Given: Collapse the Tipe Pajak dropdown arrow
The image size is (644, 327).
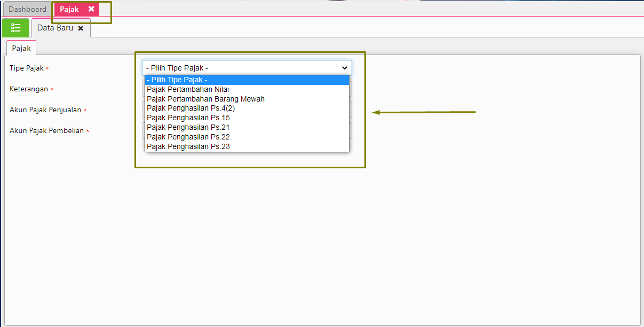Looking at the screenshot, I should click(x=344, y=68).
